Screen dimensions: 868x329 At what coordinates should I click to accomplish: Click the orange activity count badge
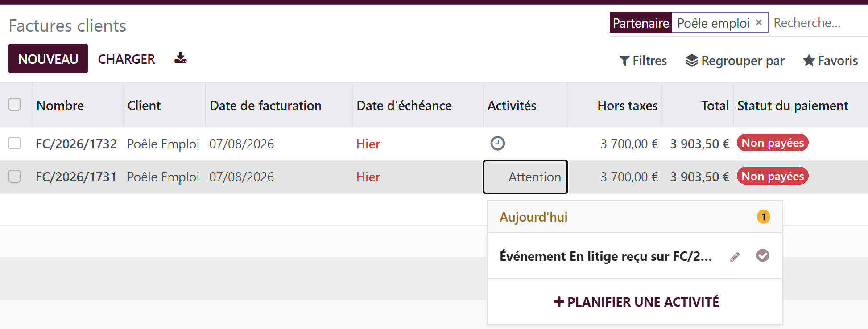pos(763,217)
